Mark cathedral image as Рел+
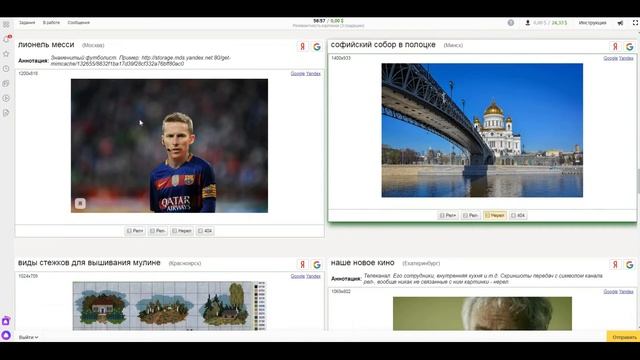 (x=448, y=215)
